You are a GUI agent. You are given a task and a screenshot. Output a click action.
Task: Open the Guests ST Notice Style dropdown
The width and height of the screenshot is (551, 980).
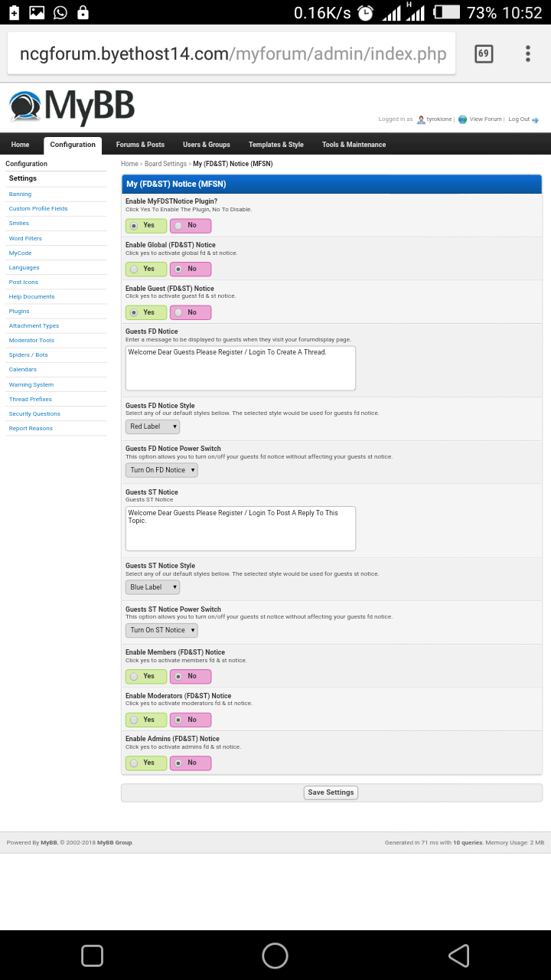(152, 587)
